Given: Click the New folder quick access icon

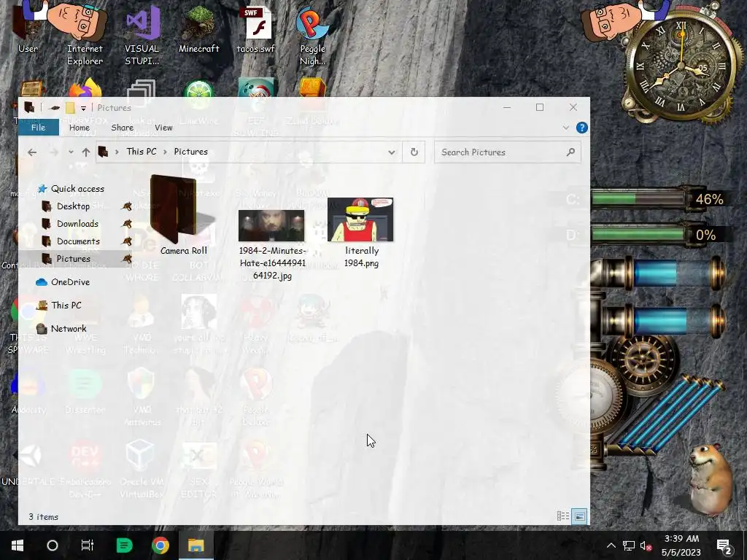Looking at the screenshot, I should point(70,108).
